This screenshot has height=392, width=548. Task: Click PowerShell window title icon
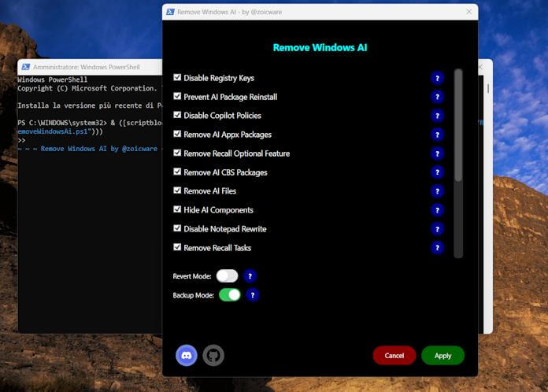[x=25, y=67]
